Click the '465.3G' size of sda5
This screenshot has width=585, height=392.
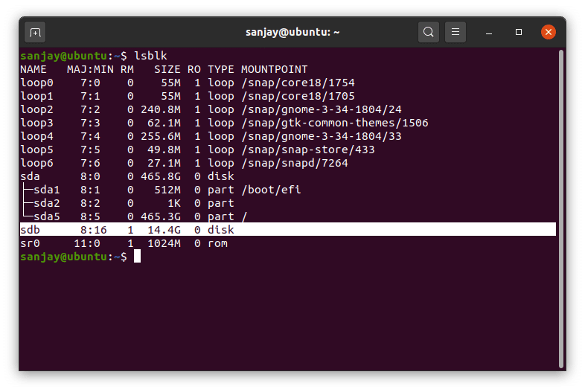161,216
